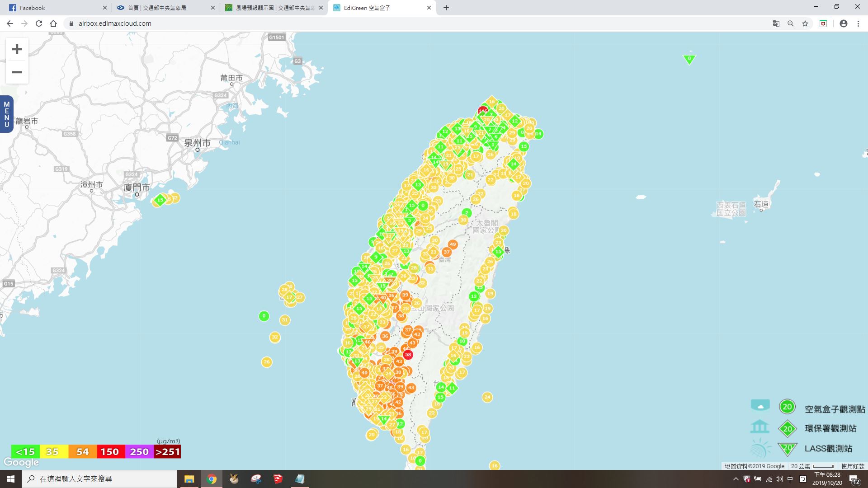Screen dimensions: 868x488
Task: Click the dark red >251 legend swatch
Action: click(x=167, y=452)
